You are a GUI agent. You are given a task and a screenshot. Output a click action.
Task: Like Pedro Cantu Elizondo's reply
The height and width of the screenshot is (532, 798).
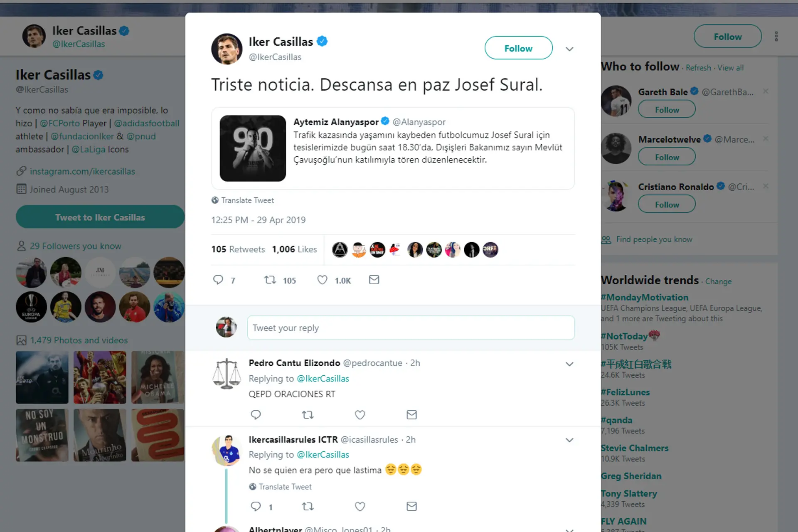pos(360,414)
